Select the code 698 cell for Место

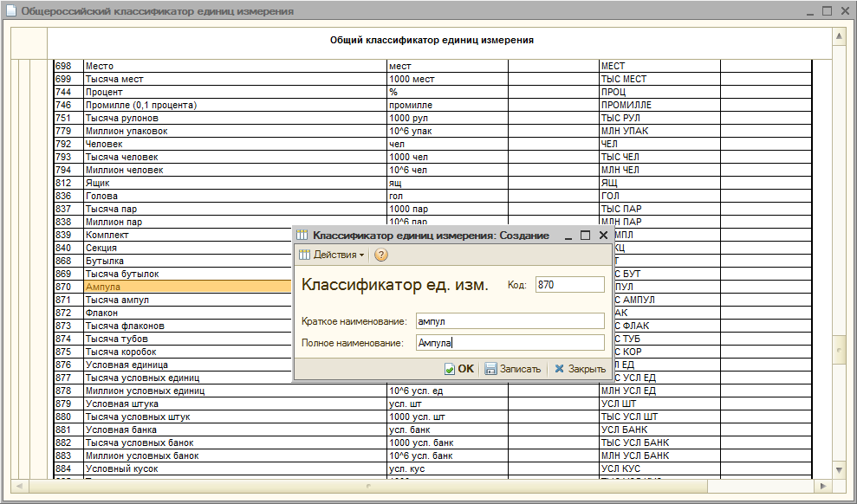[67, 66]
